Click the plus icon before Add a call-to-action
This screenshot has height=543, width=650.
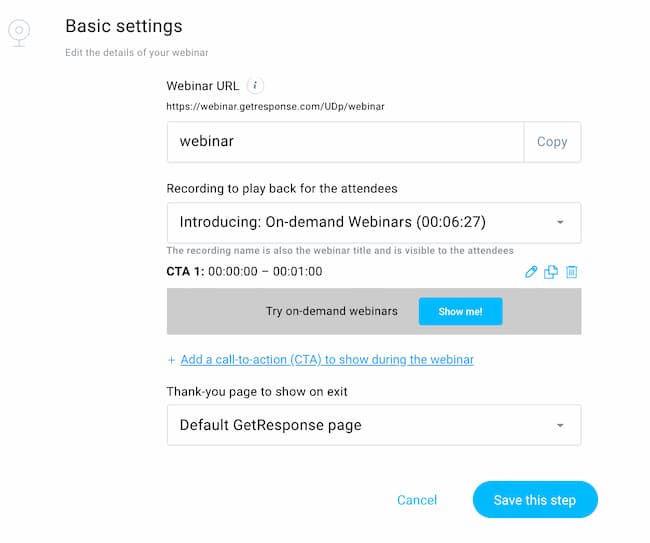point(171,360)
